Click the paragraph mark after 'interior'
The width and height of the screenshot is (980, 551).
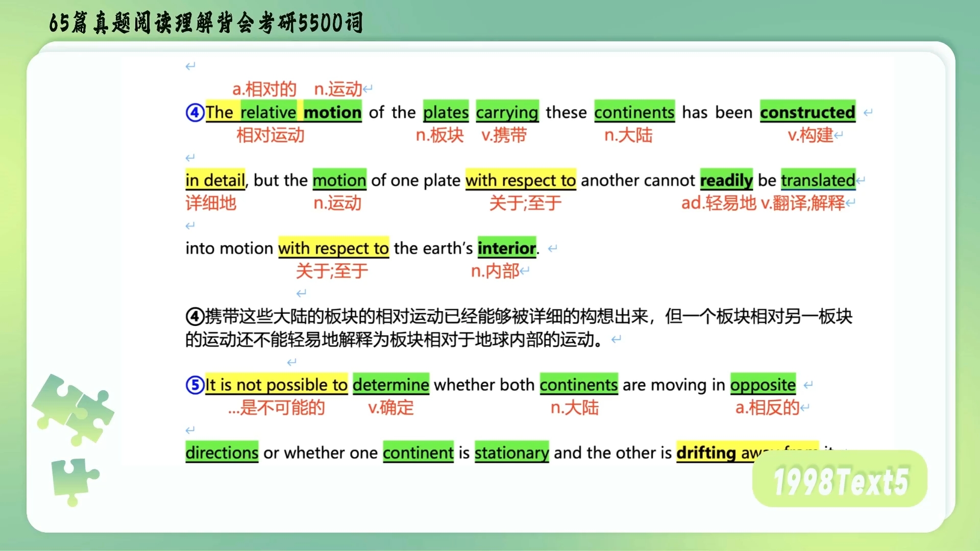(x=552, y=248)
